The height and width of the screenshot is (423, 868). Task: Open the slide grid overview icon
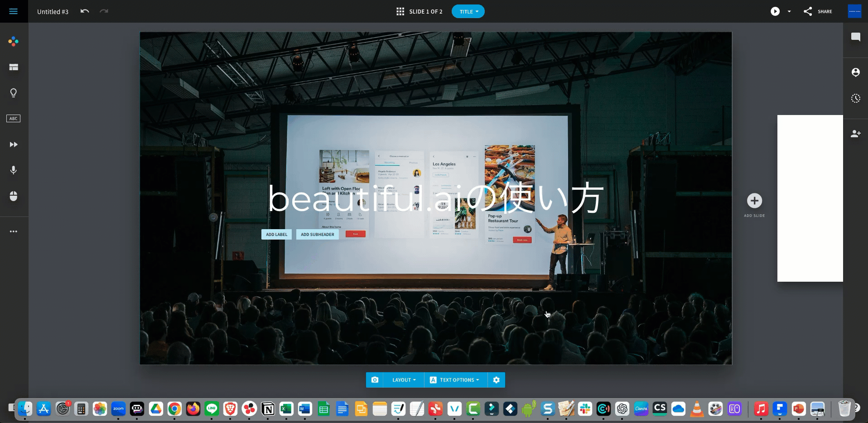coord(400,11)
